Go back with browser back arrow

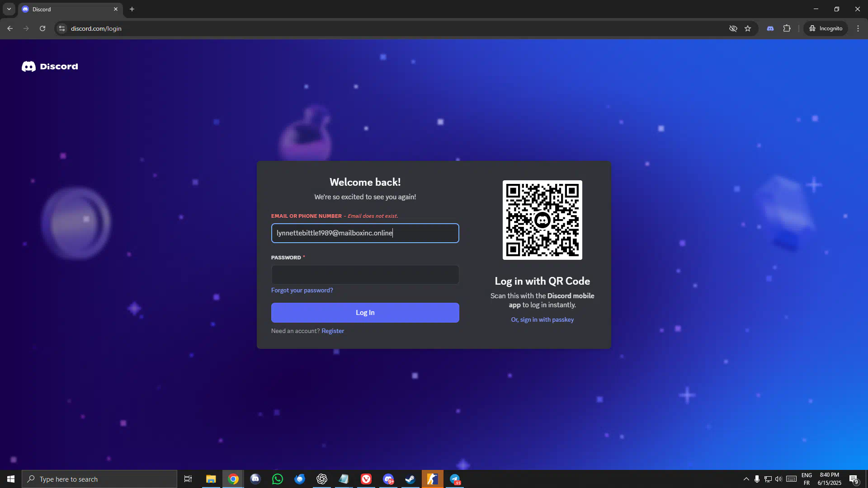tap(10, 28)
